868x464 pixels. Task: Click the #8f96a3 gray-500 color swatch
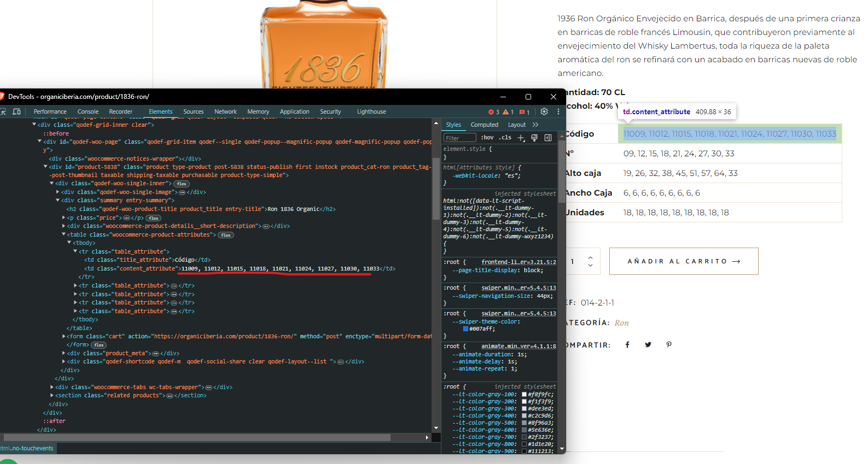pyautogui.click(x=525, y=423)
